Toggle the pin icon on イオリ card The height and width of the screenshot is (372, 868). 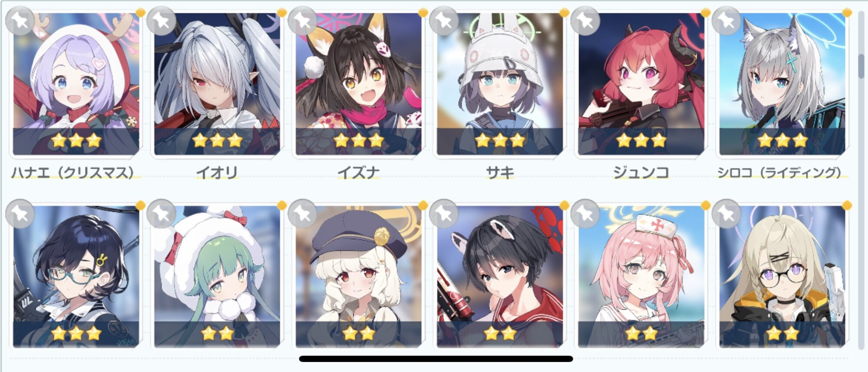pos(161,20)
